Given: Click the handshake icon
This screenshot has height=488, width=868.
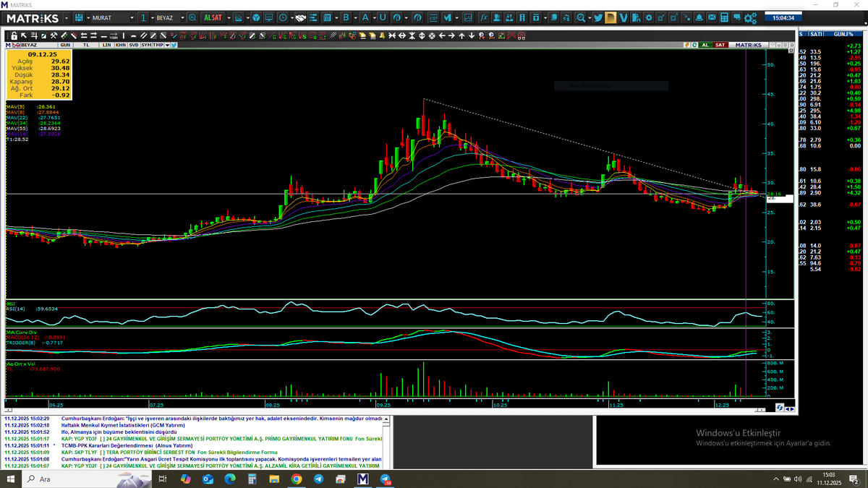Looking at the screenshot, I should tap(299, 17).
